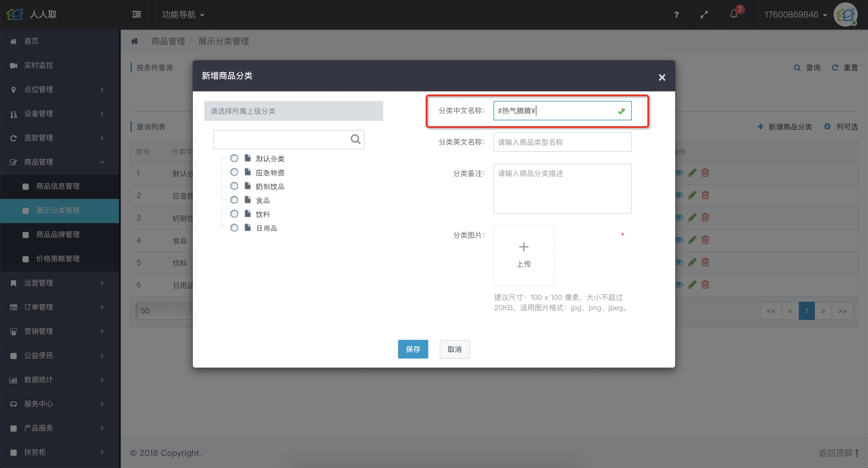Close the 新增商品分类 dialog with X
The width and height of the screenshot is (868, 468).
pyautogui.click(x=662, y=78)
